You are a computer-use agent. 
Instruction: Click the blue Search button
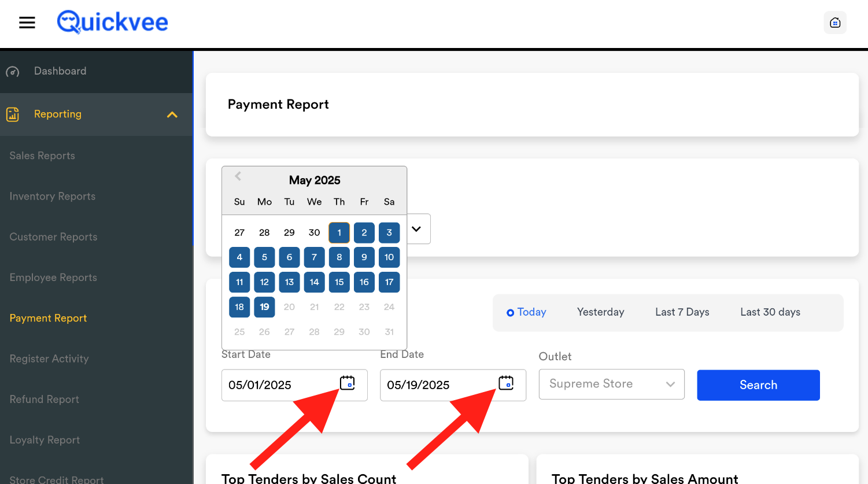[758, 385]
